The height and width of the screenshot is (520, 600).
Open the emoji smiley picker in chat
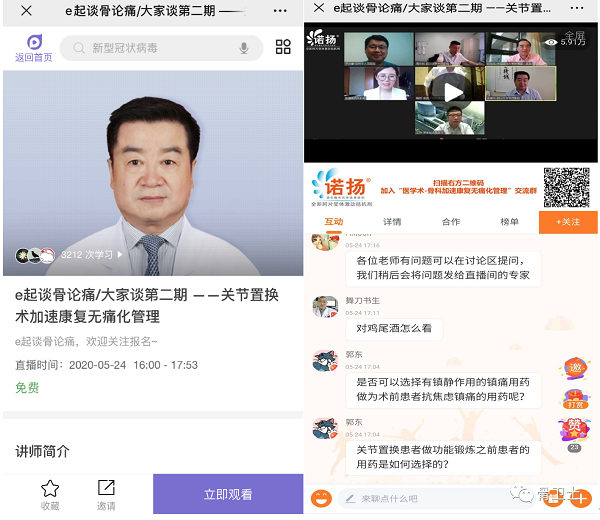[x=321, y=498]
